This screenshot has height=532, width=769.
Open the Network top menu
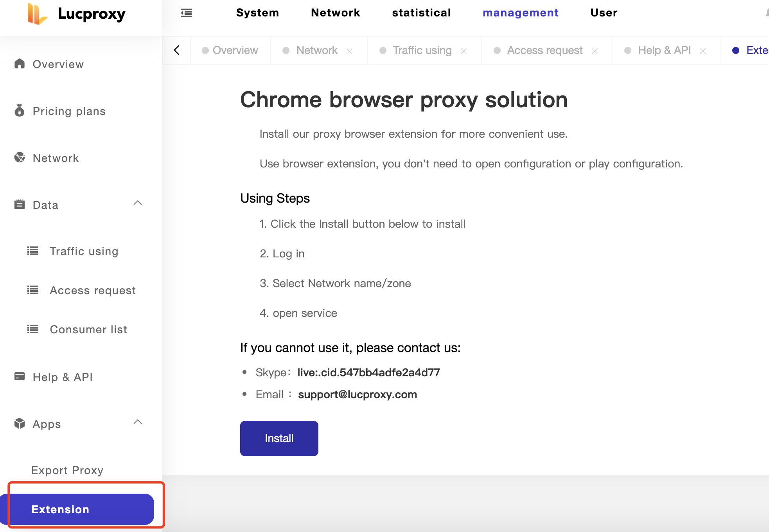(335, 13)
